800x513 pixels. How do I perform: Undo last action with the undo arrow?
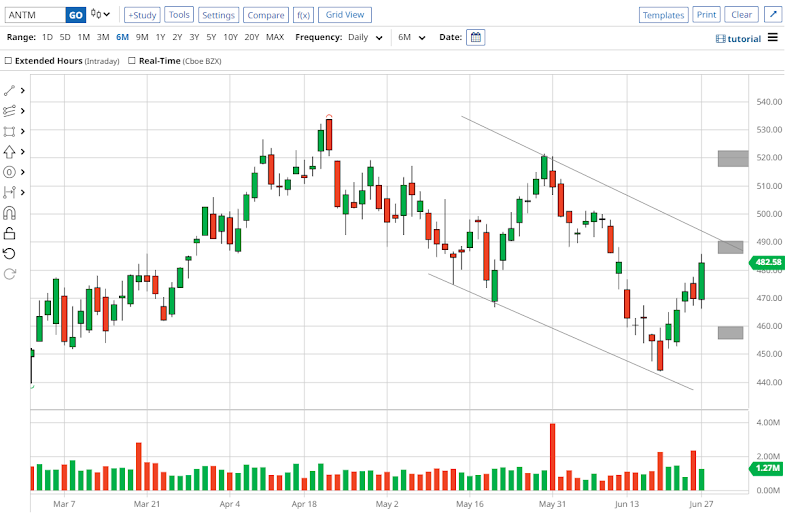coord(9,253)
